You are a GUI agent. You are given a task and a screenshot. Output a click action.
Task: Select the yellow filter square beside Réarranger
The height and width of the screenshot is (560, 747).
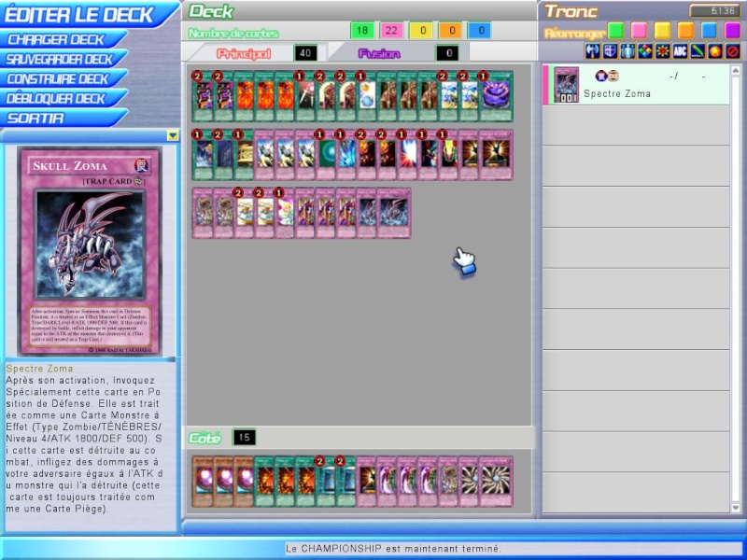point(663,31)
